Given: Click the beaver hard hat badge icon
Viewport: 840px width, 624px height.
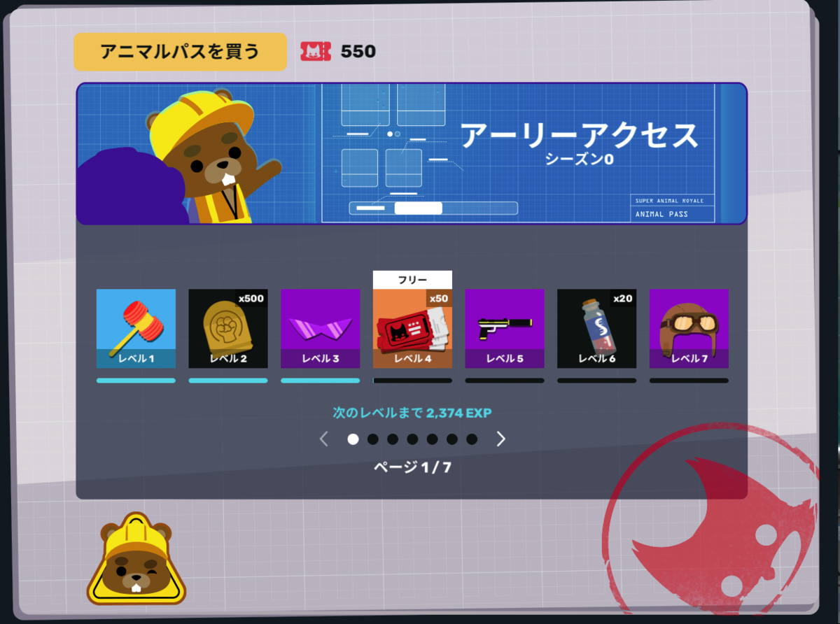Looking at the screenshot, I should (136, 559).
